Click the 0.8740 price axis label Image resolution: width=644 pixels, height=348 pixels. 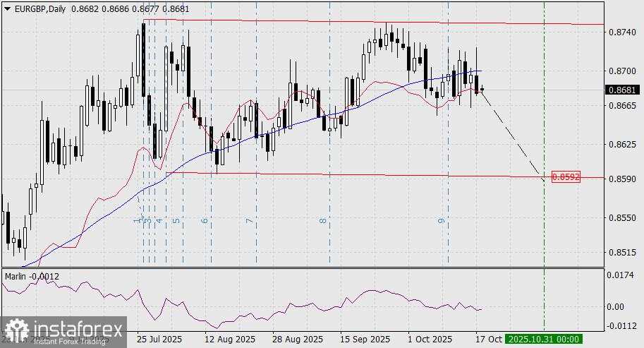click(x=621, y=32)
